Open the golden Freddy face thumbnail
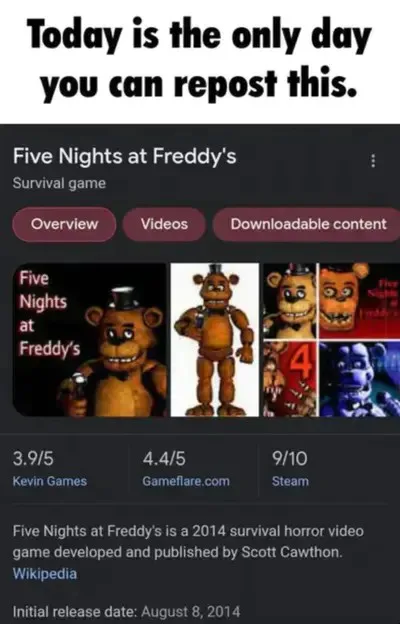This screenshot has height=624, width=400. click(290, 300)
